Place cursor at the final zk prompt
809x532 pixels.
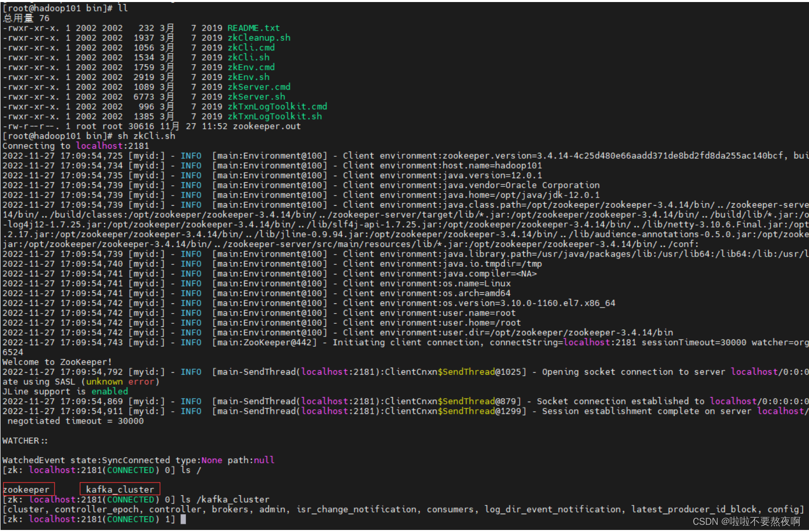tap(183, 519)
